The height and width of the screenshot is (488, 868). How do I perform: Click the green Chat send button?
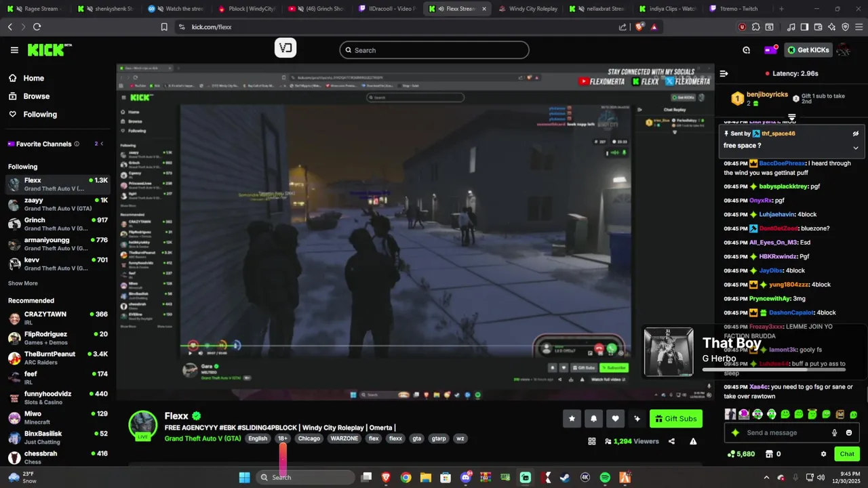(x=847, y=454)
